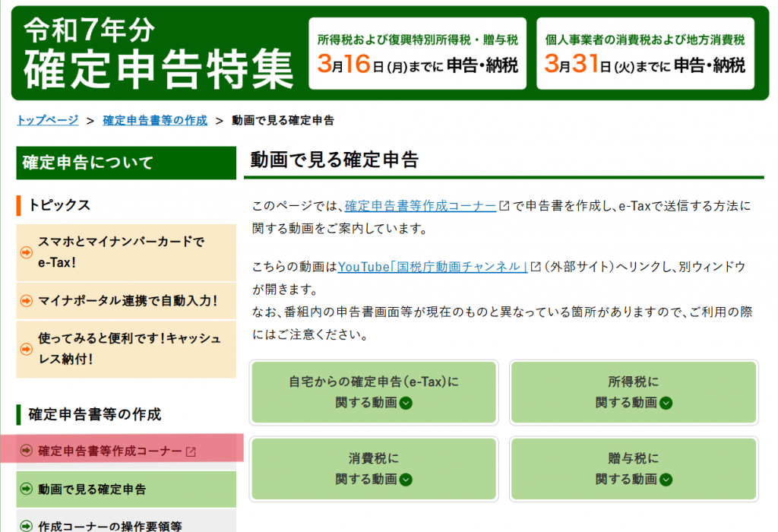Click green arrow icon beside 動画で見る確定申告 sidebar
Image resolution: width=778 pixels, height=532 pixels.
(27, 489)
